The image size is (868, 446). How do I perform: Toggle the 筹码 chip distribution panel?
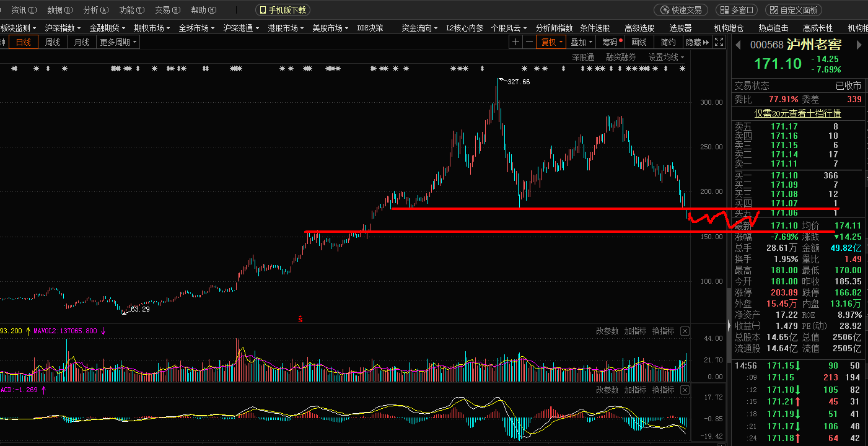coord(612,42)
